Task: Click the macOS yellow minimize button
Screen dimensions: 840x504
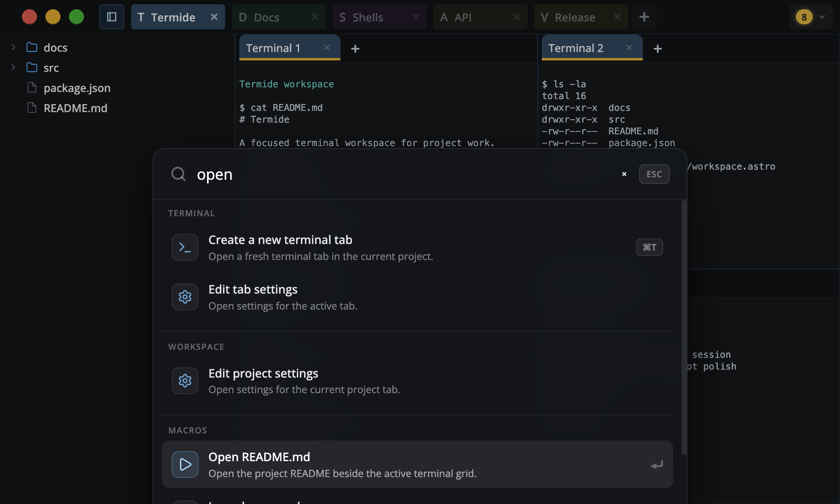Action: pos(53,17)
